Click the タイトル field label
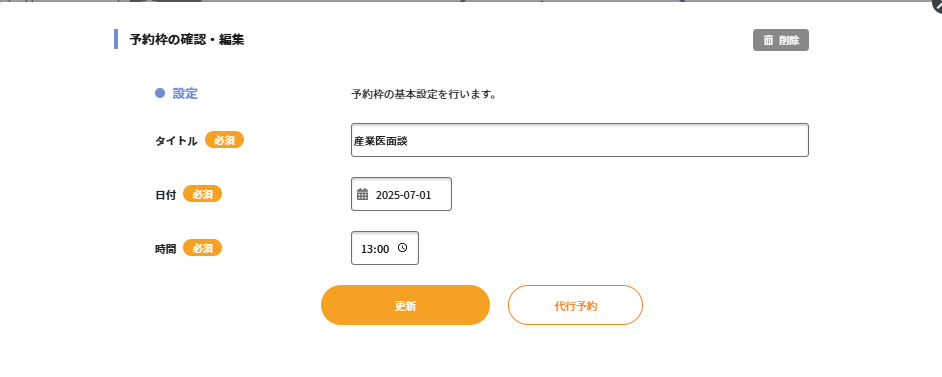 176,141
